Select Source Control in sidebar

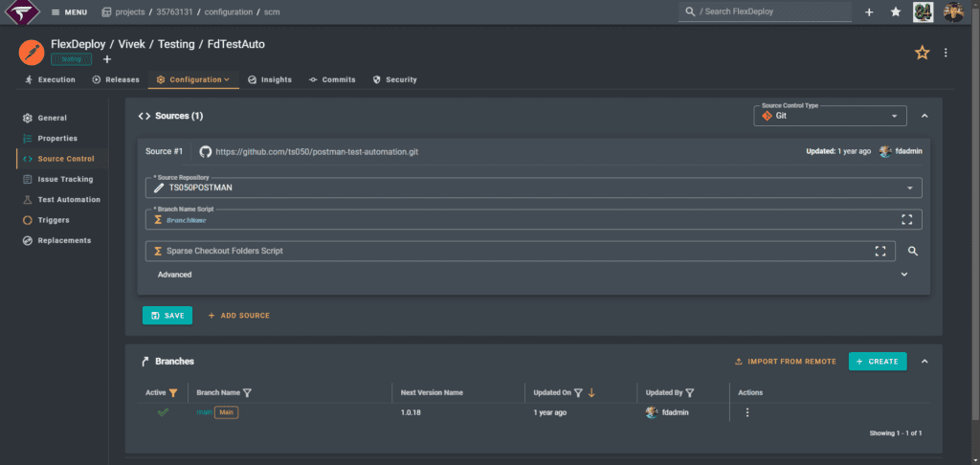pyautogui.click(x=62, y=159)
